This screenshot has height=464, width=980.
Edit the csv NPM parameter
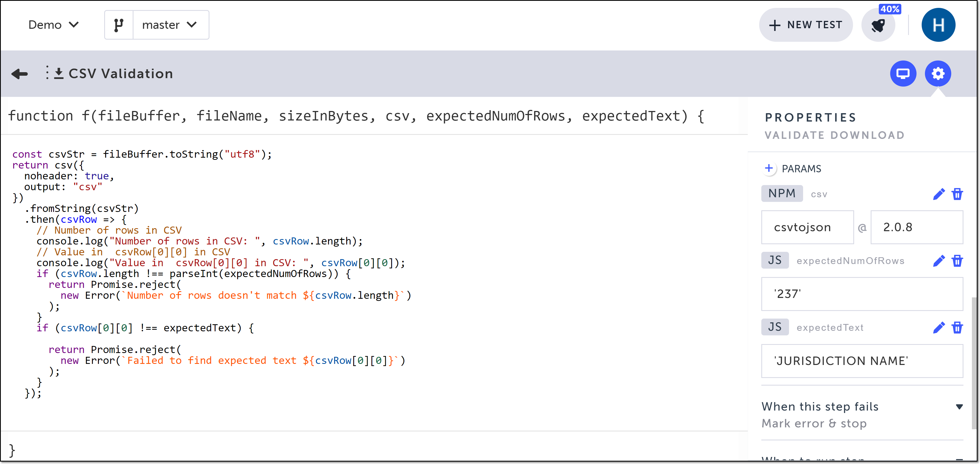[x=938, y=194]
